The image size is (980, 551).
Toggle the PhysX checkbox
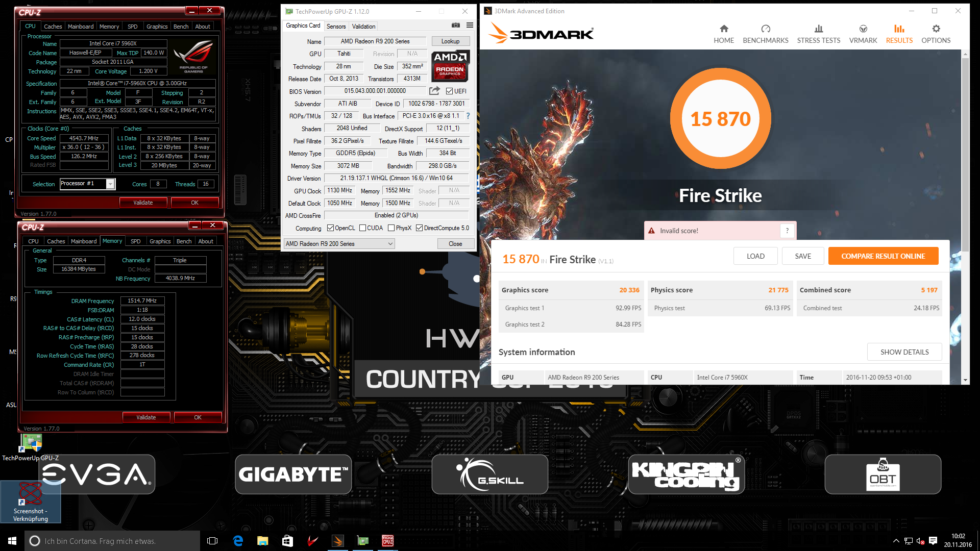pyautogui.click(x=391, y=228)
